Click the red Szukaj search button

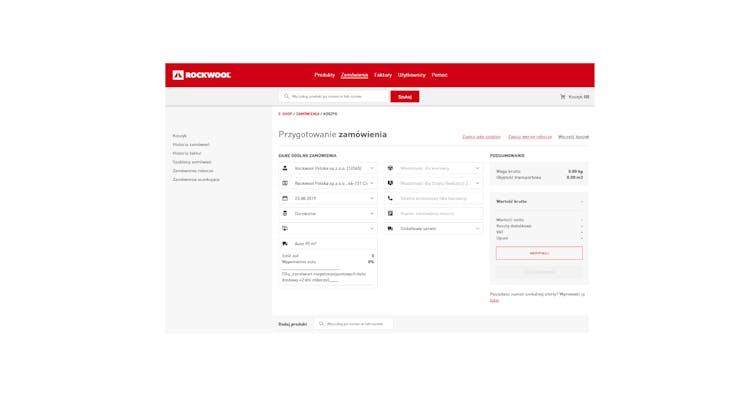(405, 97)
